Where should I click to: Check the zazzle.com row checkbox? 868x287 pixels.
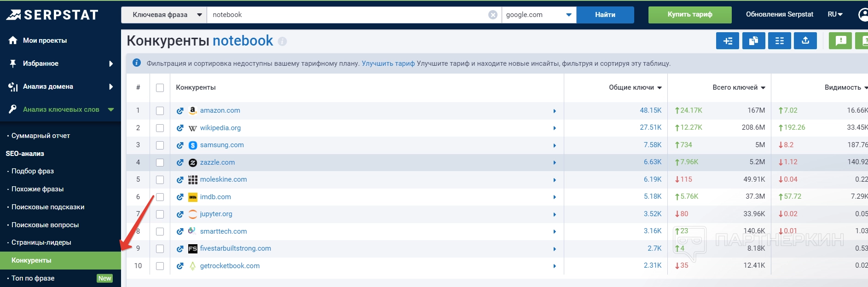click(160, 162)
